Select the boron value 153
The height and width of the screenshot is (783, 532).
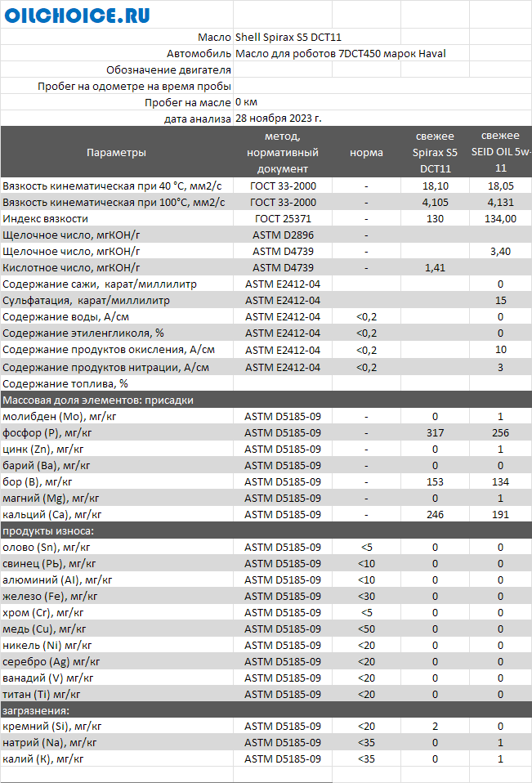436,482
